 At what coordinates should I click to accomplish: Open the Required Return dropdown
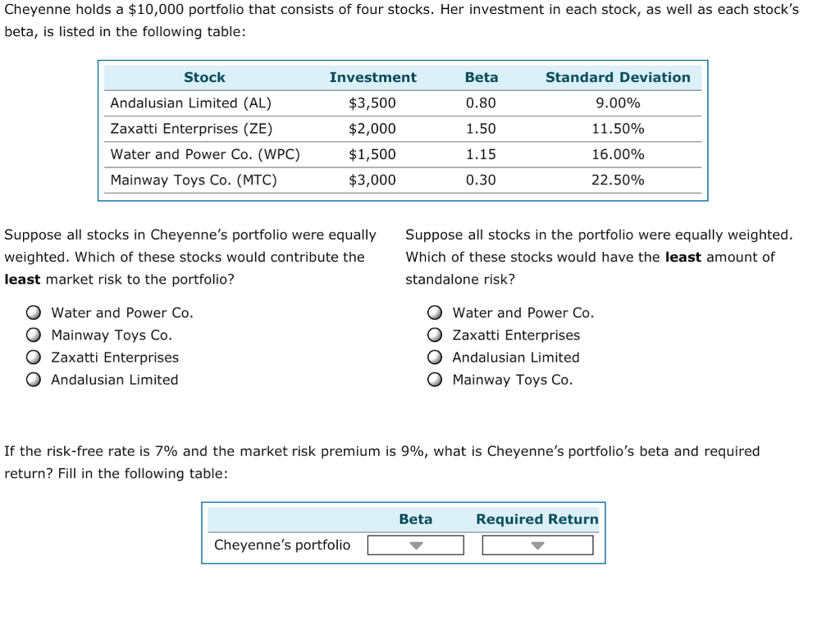coord(537,544)
